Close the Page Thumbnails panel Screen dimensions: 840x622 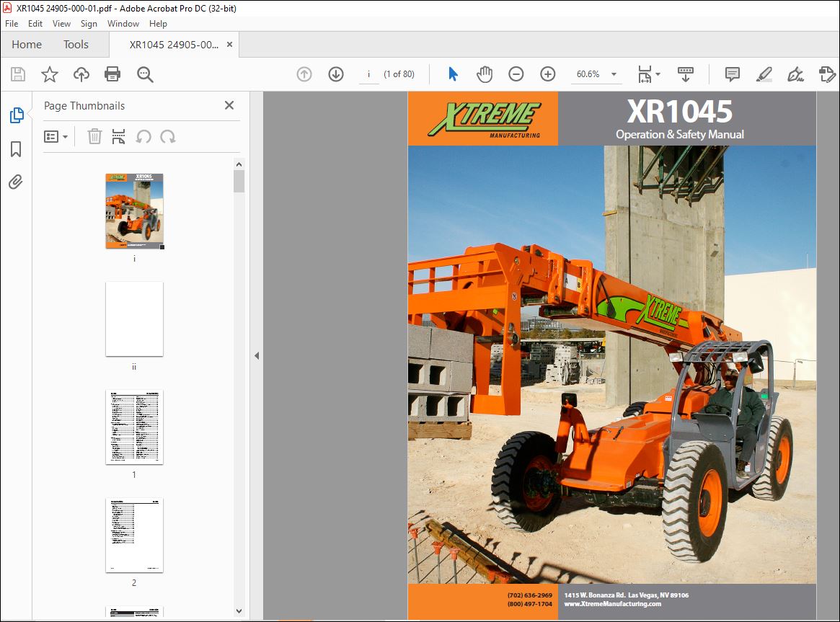tap(229, 105)
